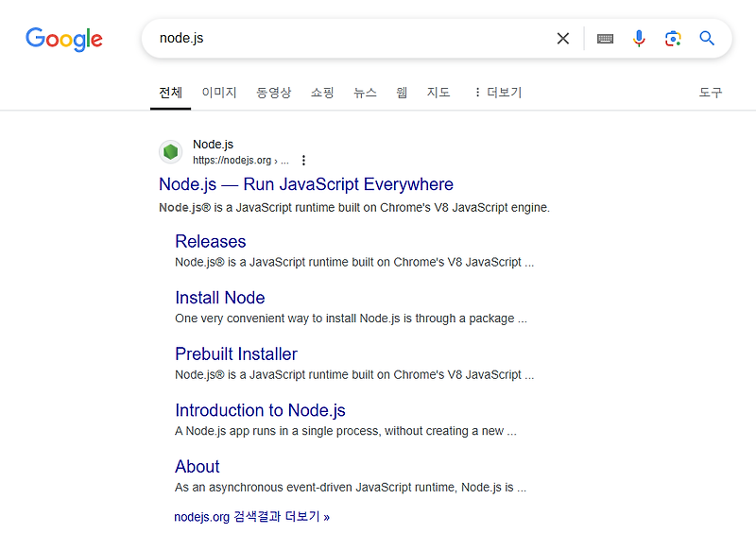Click the magnifier search icon
Viewport: 756px width, 551px height.
click(707, 38)
